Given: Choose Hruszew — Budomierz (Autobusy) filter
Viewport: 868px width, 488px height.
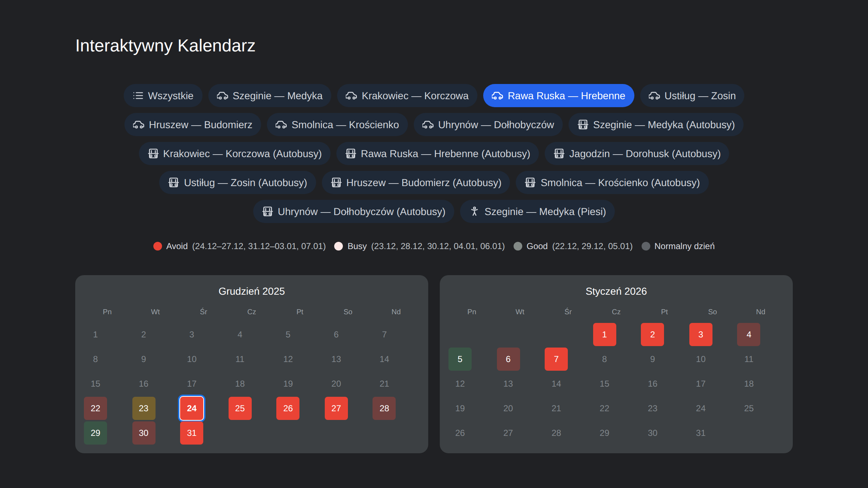Looking at the screenshot, I should 416,182.
